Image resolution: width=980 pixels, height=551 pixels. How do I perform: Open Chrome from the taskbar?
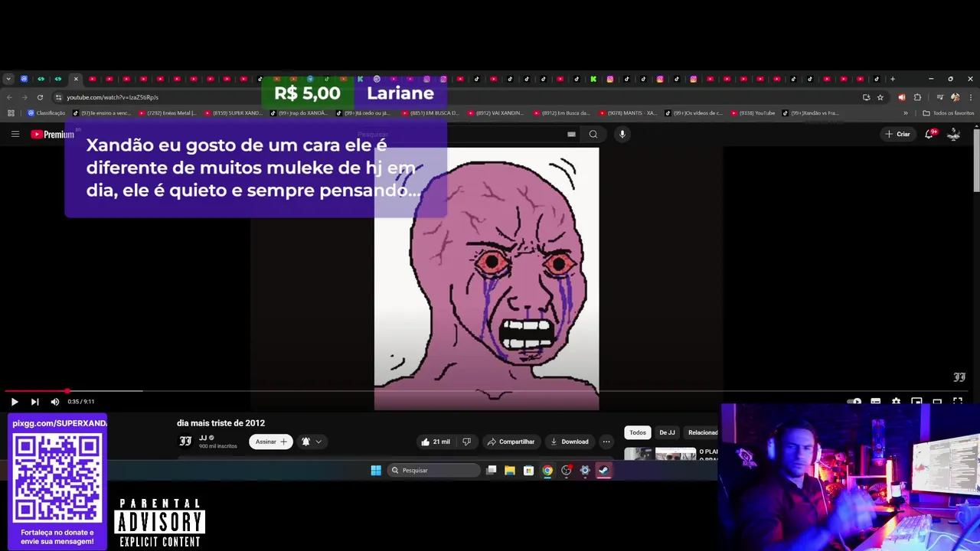(x=547, y=471)
